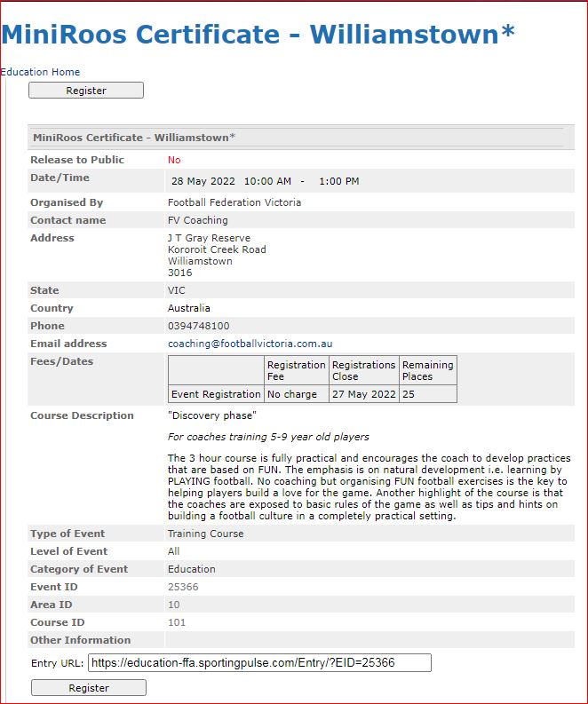Select Level of Event value 'All'

173,551
